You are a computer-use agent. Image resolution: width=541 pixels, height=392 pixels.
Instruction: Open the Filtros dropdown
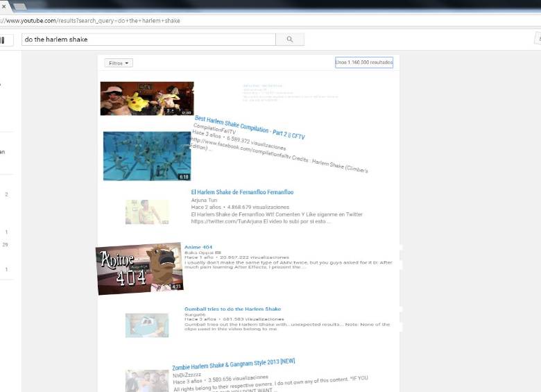(x=119, y=63)
